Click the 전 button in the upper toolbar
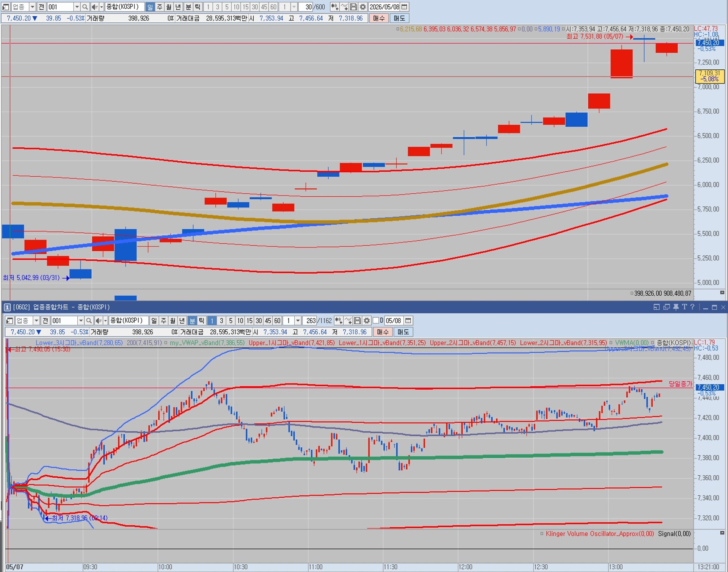The image size is (728, 572). [x=41, y=7]
